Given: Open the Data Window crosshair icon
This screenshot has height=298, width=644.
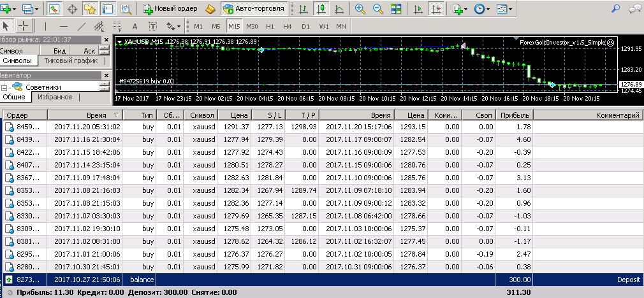Looking at the screenshot, I should pos(72,8).
